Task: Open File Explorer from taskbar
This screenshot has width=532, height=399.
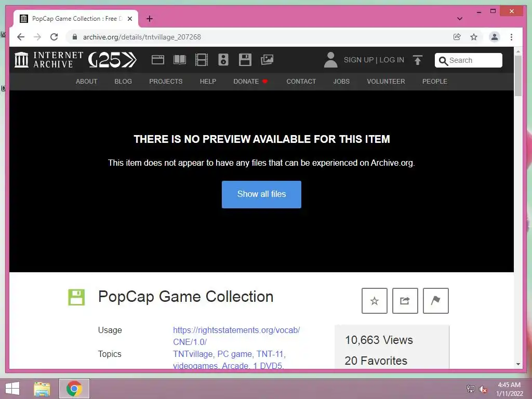Action: tap(42, 389)
